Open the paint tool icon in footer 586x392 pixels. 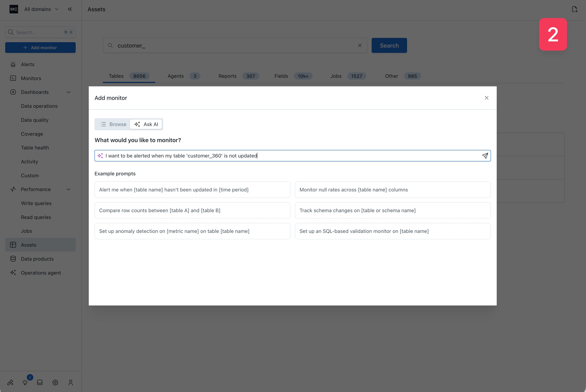coord(10,382)
